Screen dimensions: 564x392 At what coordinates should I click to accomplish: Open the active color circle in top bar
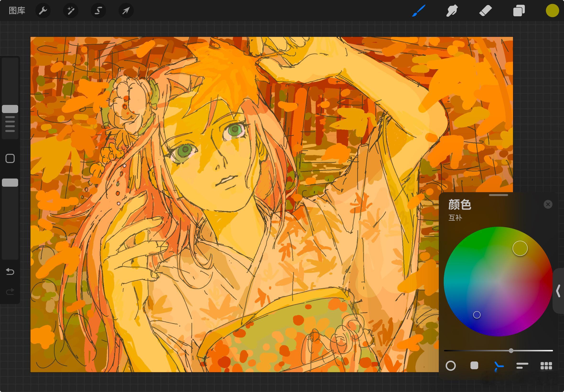(x=553, y=11)
